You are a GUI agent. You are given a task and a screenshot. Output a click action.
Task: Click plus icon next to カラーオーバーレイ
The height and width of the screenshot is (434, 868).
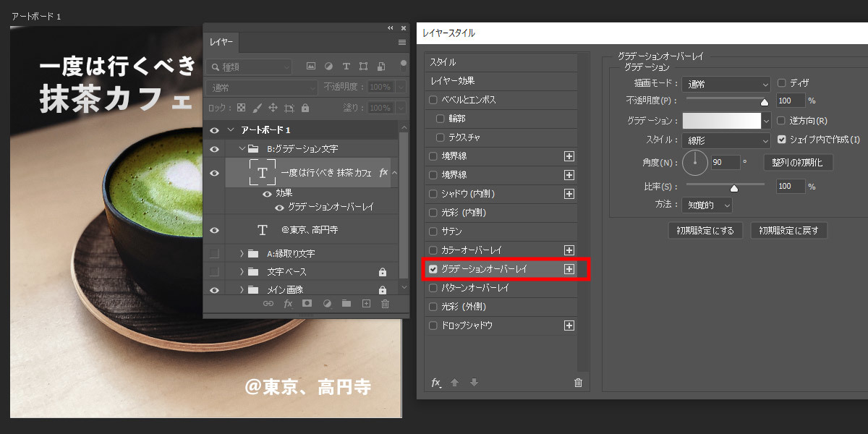point(569,250)
